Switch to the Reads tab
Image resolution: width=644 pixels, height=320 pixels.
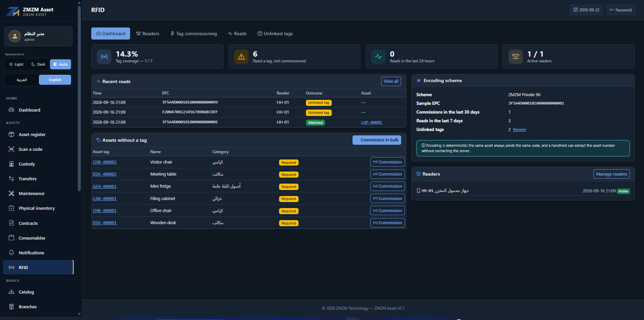point(237,34)
